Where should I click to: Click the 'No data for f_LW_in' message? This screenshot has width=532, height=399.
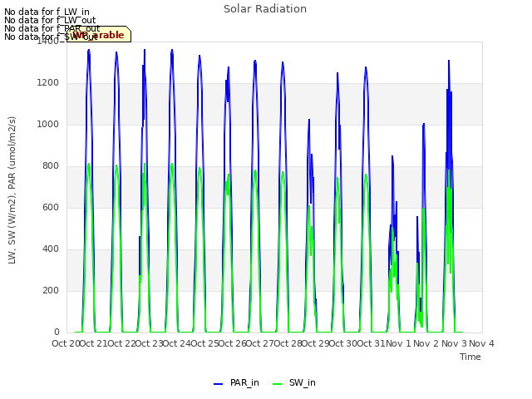click(47, 12)
